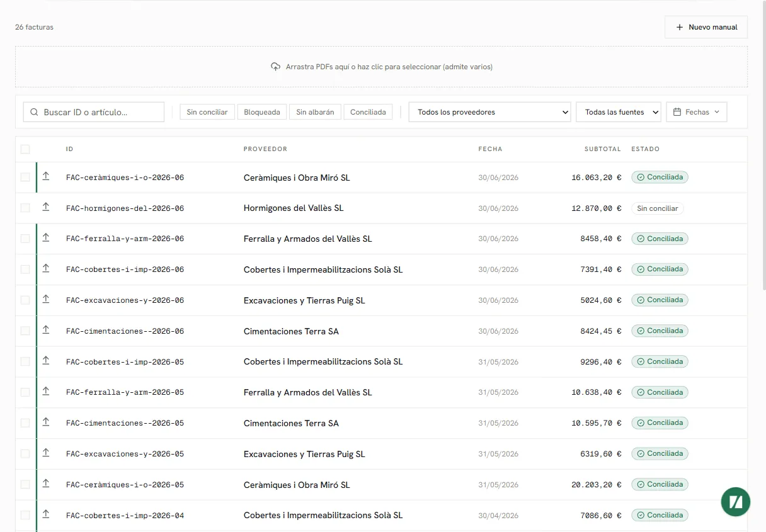Filter by Conciliada status chip
The width and height of the screenshot is (766, 532).
pos(368,112)
